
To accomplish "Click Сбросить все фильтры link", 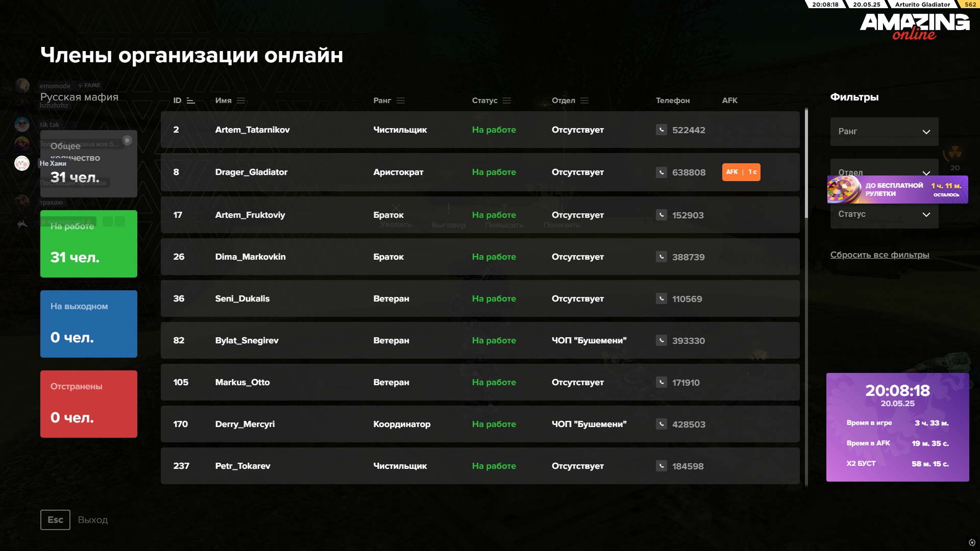I will coord(879,255).
